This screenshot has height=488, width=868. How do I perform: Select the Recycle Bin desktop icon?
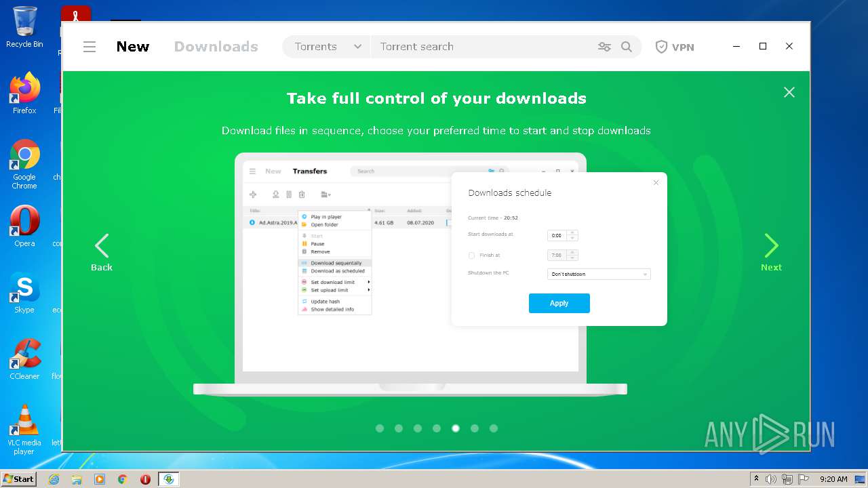[x=24, y=27]
